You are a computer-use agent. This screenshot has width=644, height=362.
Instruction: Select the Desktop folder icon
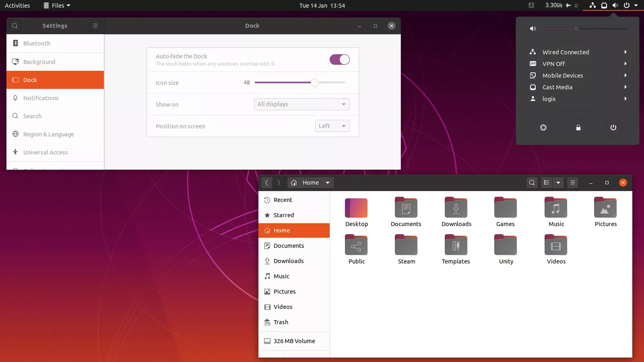point(356,208)
